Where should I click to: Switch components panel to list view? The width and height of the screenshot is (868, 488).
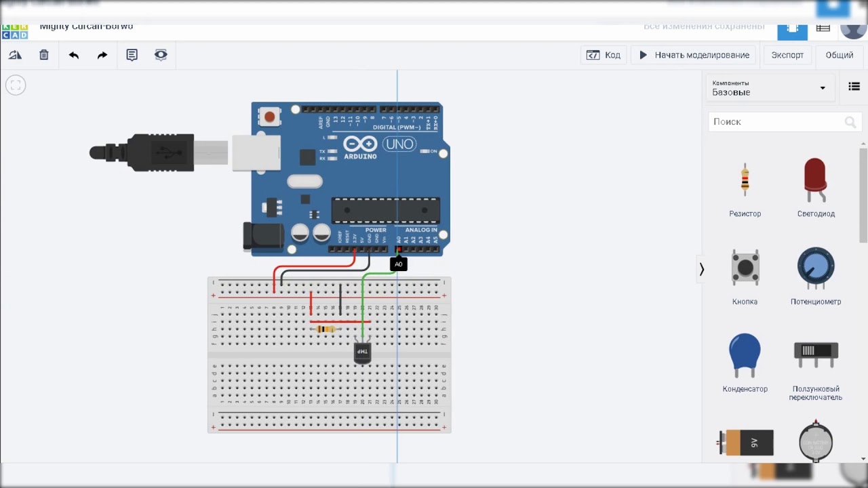[x=854, y=87]
